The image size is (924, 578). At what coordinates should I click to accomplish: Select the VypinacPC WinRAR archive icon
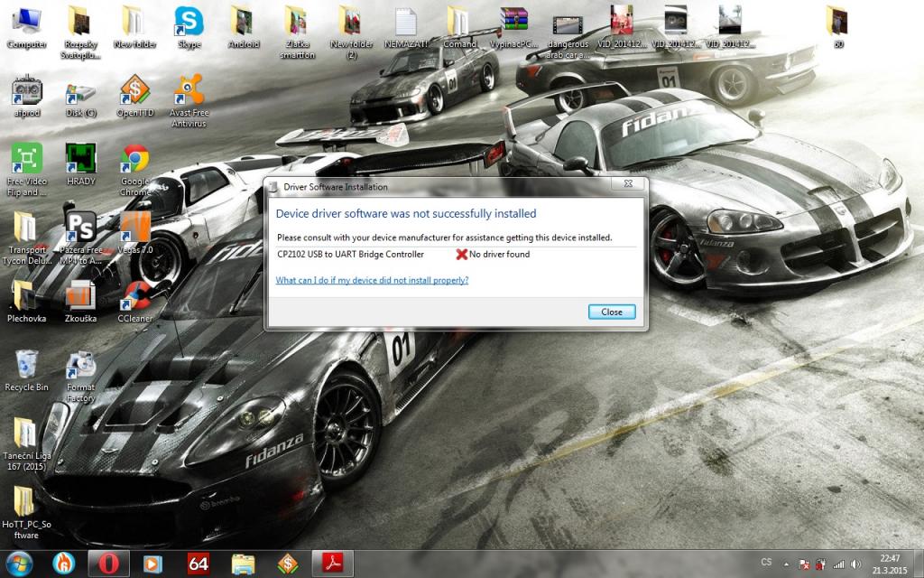(513, 25)
